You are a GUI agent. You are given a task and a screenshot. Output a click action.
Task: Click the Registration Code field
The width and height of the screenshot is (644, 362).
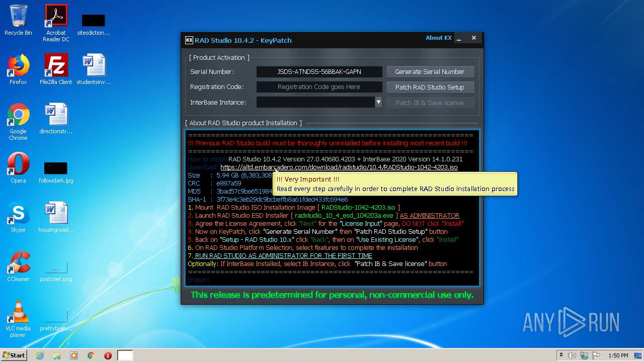click(x=319, y=87)
